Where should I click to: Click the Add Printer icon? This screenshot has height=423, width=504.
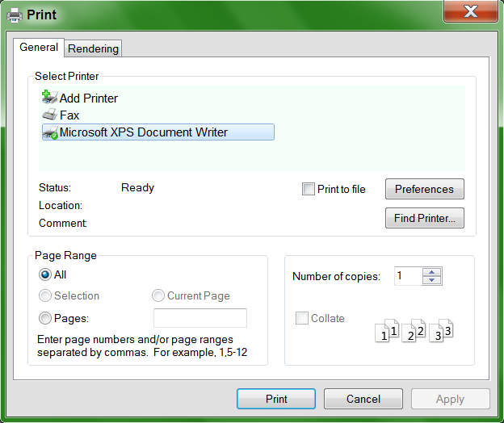pos(49,98)
